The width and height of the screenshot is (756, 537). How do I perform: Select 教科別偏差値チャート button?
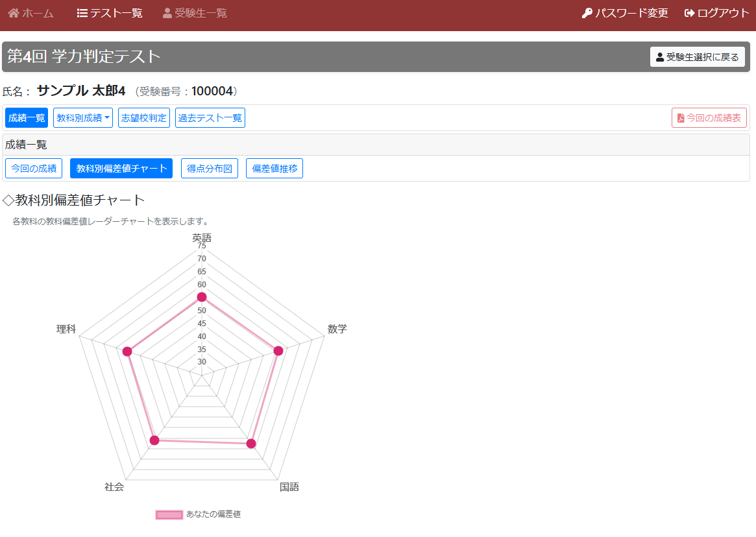121,168
